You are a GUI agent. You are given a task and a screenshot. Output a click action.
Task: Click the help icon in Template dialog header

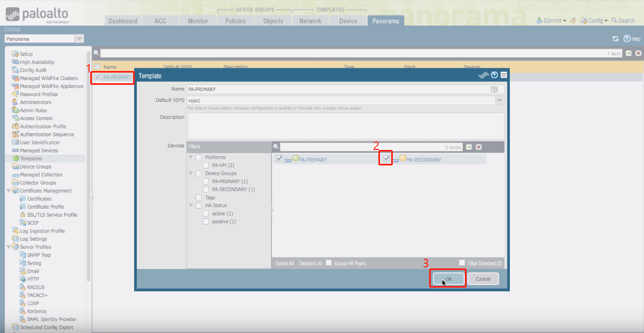coord(494,76)
